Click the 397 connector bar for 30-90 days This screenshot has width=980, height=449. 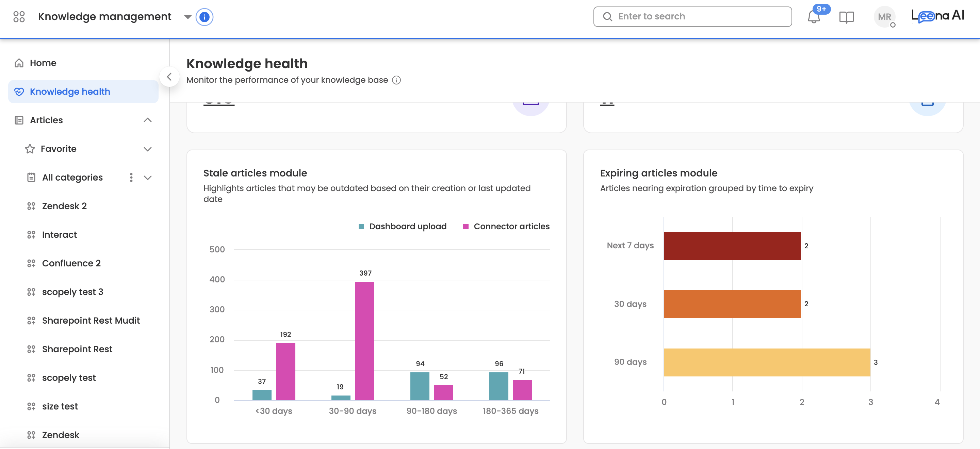(364, 341)
